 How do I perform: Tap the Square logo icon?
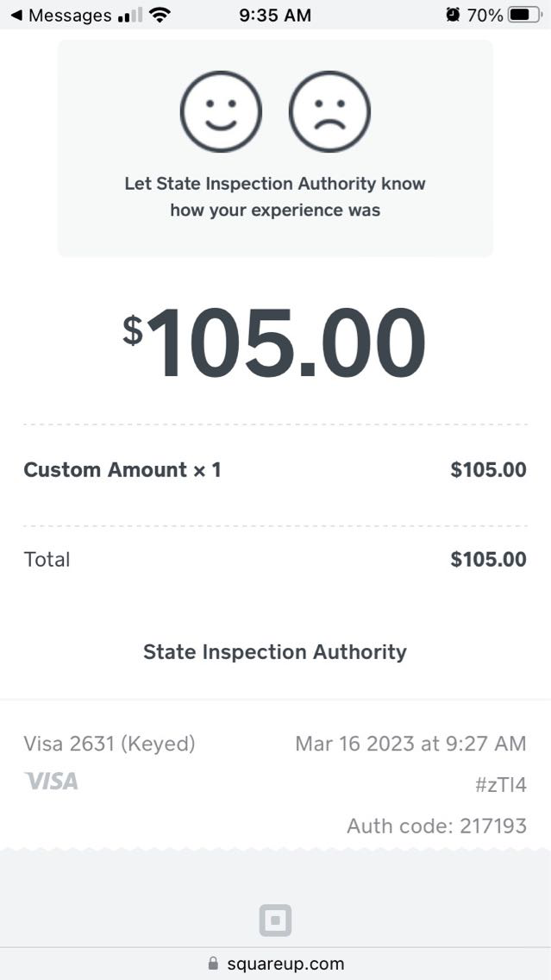275,920
